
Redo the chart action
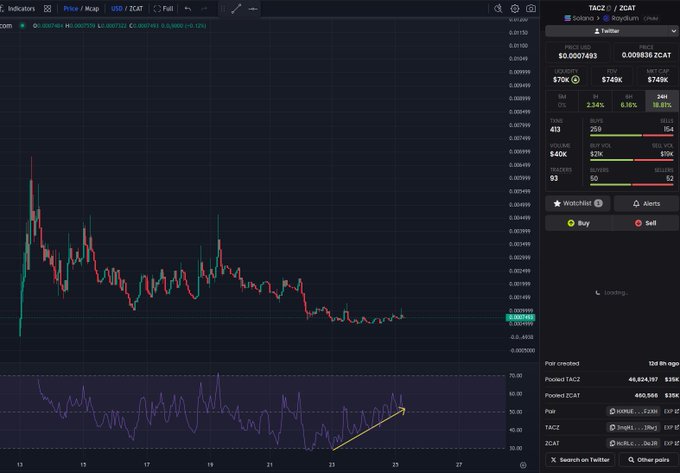(x=204, y=9)
